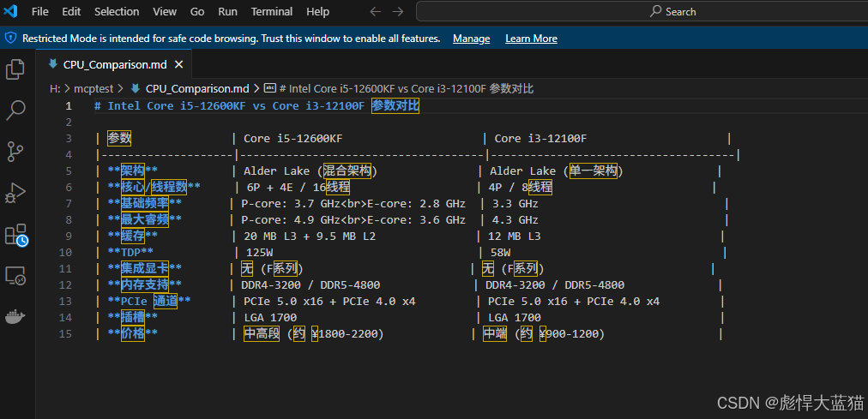Image resolution: width=868 pixels, height=419 pixels.
Task: Click 'P-core: 4.9 GHz' text on line 8
Action: [x=290, y=220]
